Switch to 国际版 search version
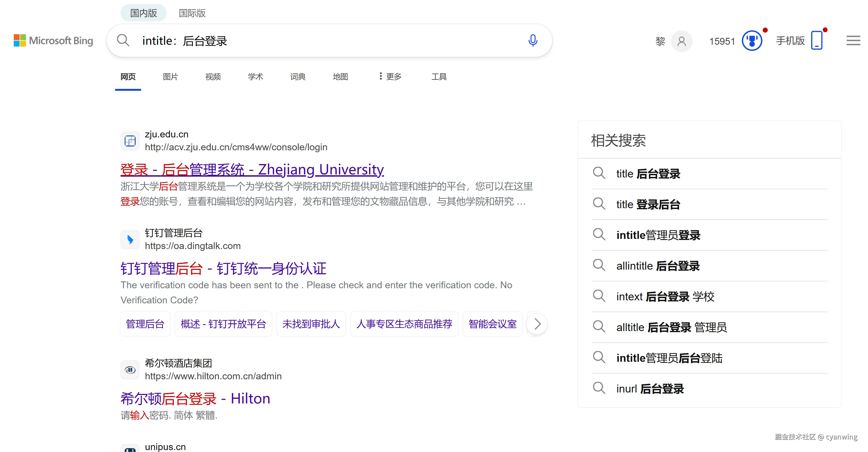The width and height of the screenshot is (868, 452). (x=192, y=13)
